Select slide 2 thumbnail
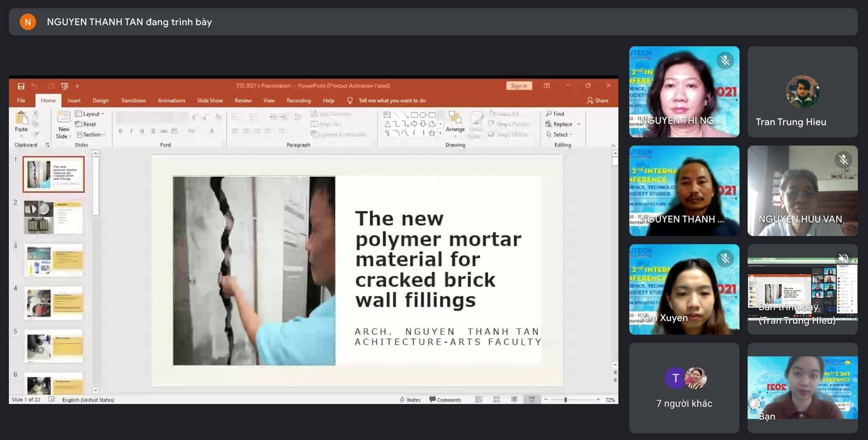The height and width of the screenshot is (440, 868). point(53,217)
